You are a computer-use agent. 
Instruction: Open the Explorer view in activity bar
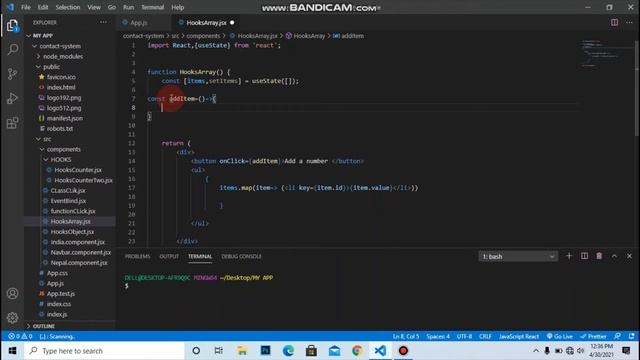point(12,26)
